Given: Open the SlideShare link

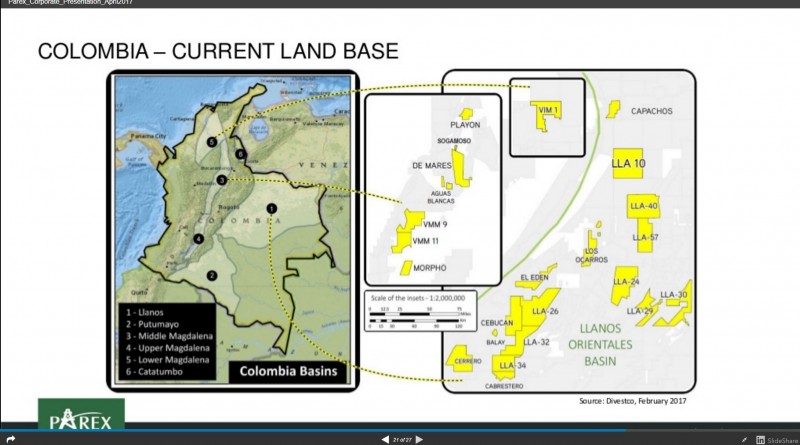Looking at the screenshot, I should click(781, 439).
